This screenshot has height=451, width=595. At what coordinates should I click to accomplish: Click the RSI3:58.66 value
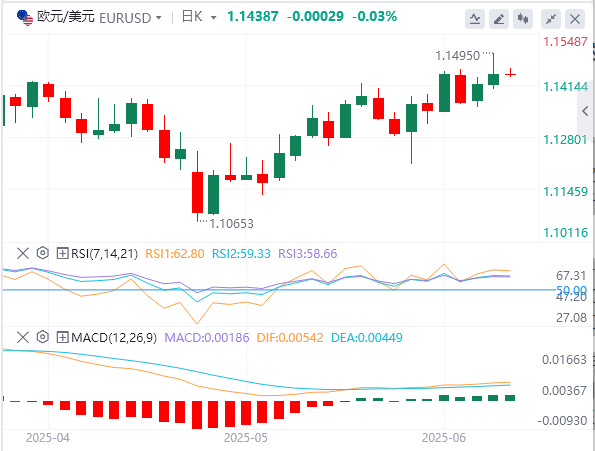(307, 253)
